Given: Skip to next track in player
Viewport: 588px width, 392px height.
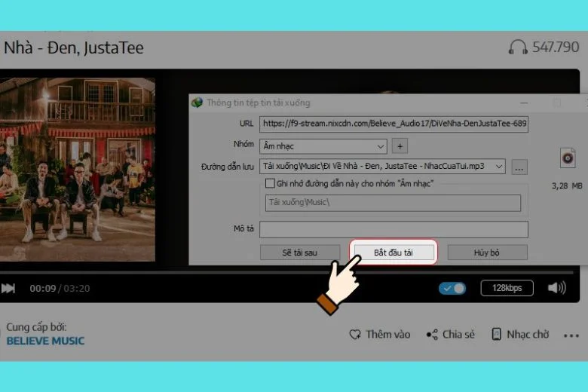Looking at the screenshot, I should pyautogui.click(x=8, y=288).
